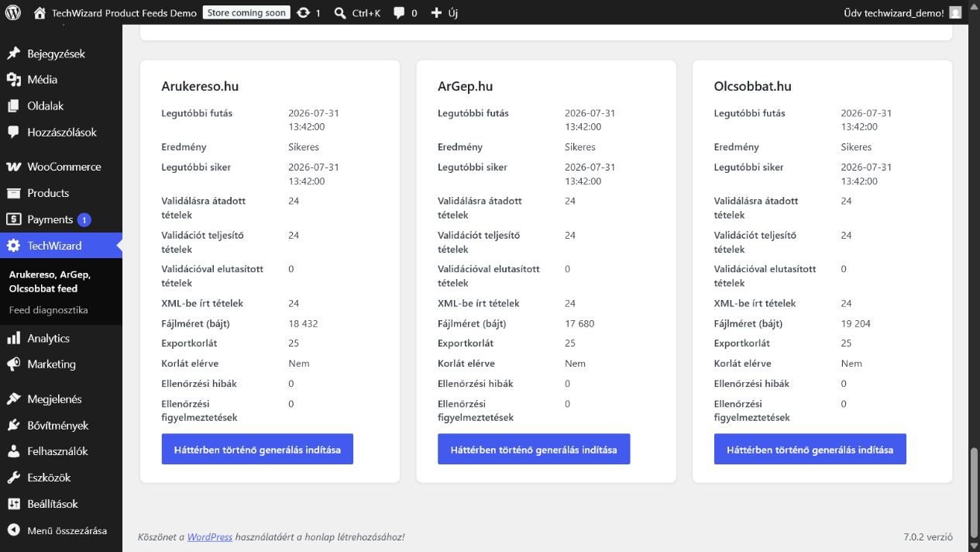Click the Hozzászólások comment icon
Viewport: 980px width, 552px height.
point(13,132)
